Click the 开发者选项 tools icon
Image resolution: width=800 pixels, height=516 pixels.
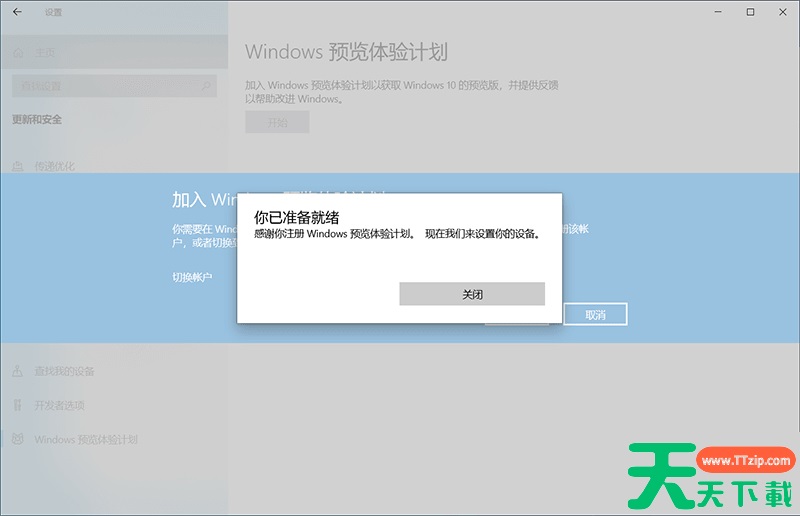(17, 405)
